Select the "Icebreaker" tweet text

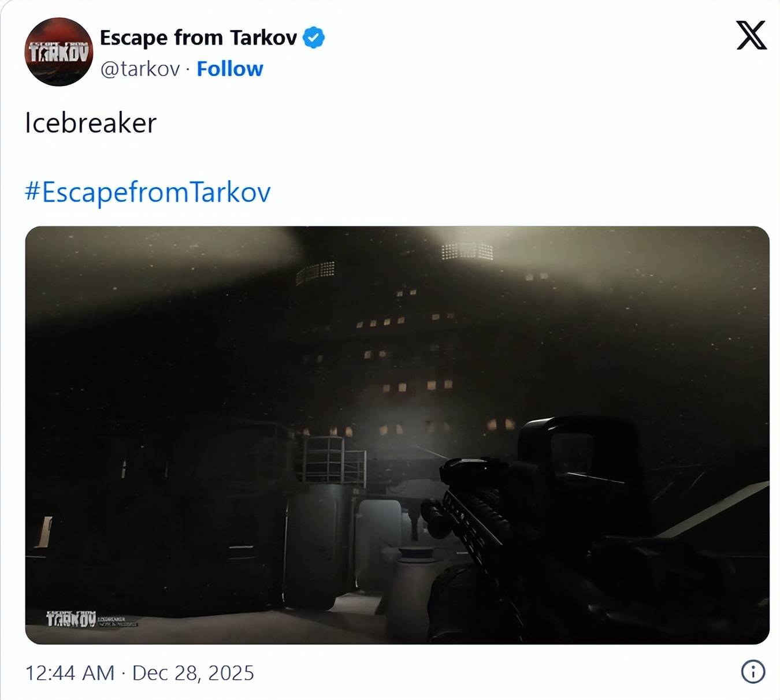(x=91, y=123)
